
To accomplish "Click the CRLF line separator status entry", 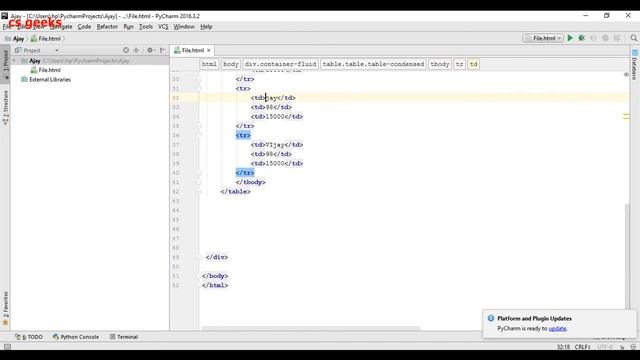I will click(x=582, y=347).
